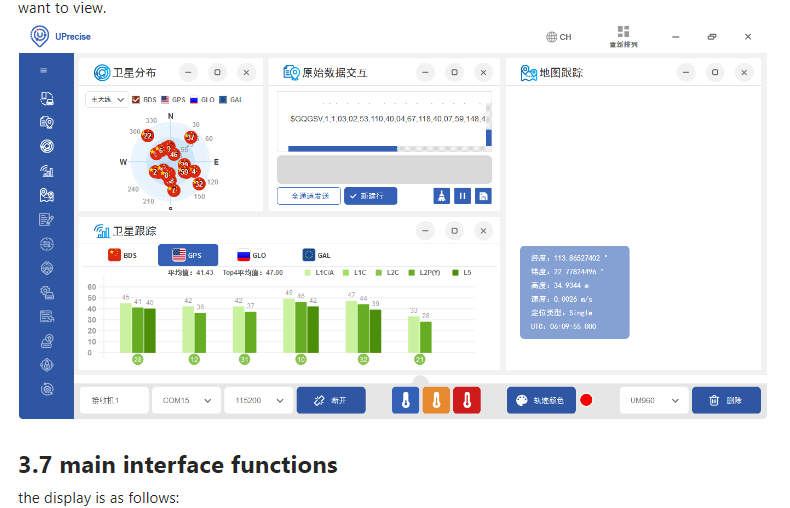Toggle the checked blue button beside the broom icon

(370, 196)
